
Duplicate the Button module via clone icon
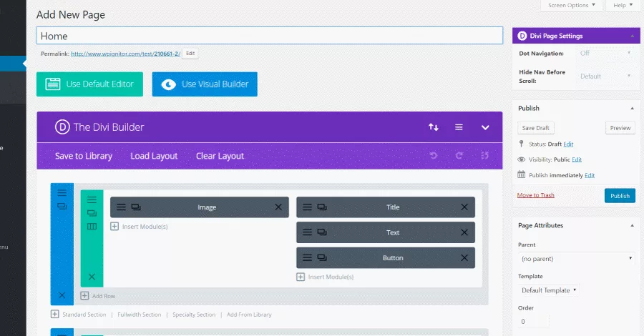pyautogui.click(x=322, y=258)
